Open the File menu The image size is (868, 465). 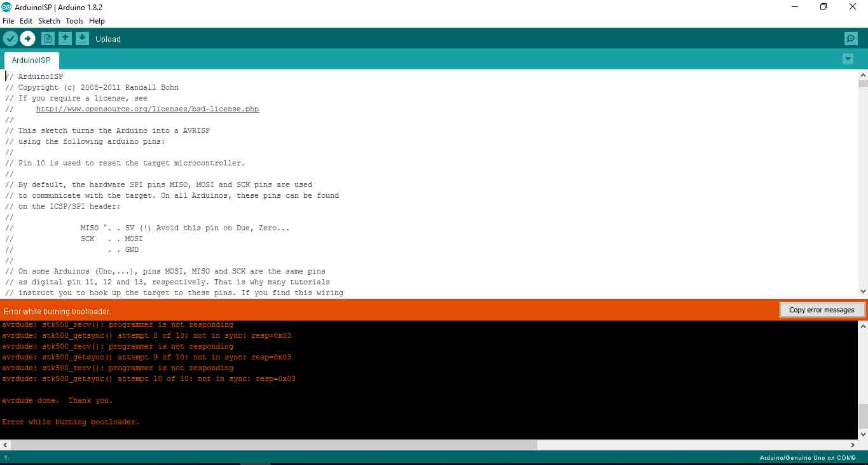[8, 21]
